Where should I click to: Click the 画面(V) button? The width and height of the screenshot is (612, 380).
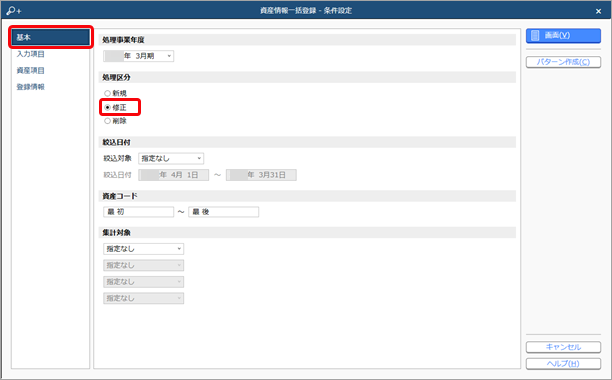click(x=563, y=36)
